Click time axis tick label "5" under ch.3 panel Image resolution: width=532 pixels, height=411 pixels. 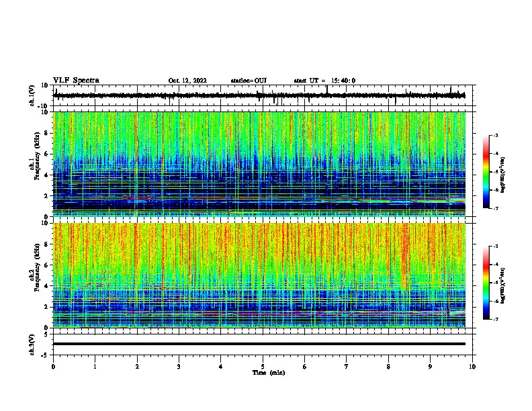263,367
